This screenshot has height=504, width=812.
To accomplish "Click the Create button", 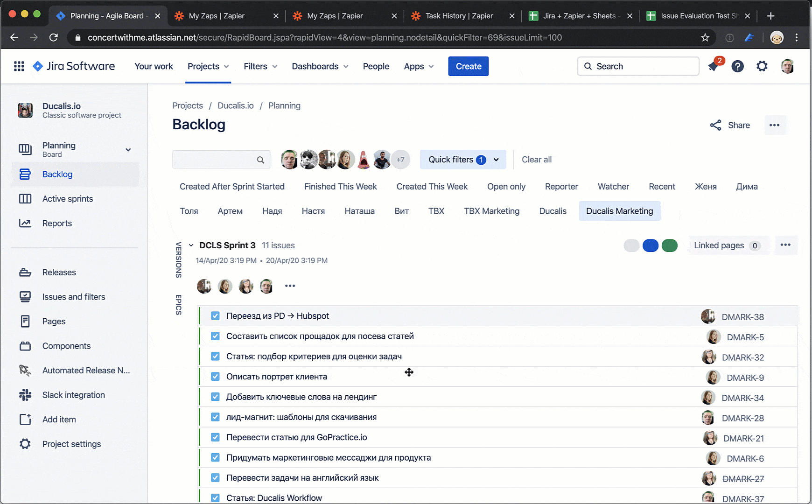I will click(469, 66).
